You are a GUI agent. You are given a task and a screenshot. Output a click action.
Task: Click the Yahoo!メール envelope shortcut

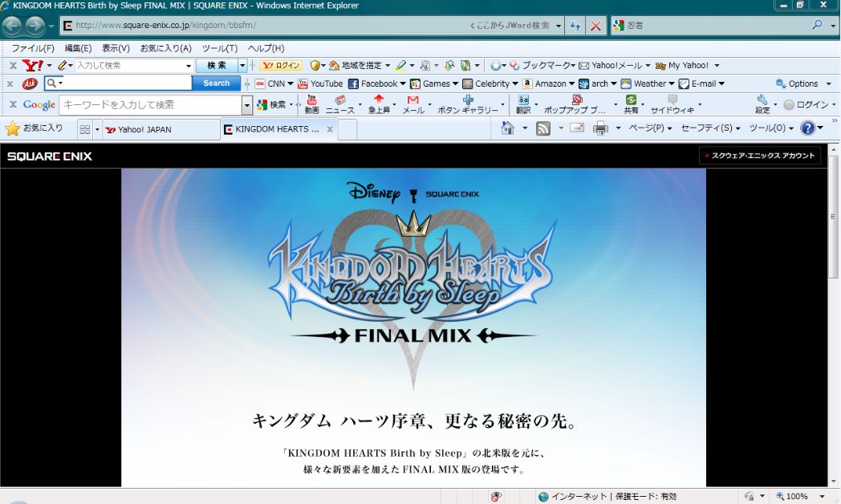[611, 66]
